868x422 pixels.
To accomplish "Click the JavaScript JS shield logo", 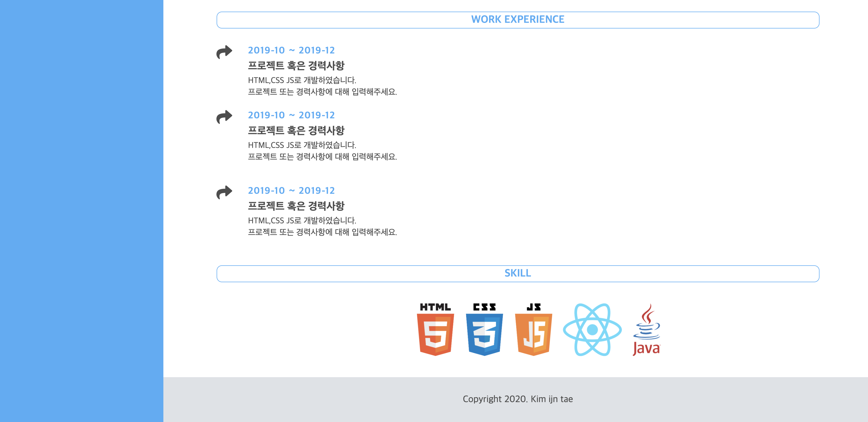I will tap(533, 330).
